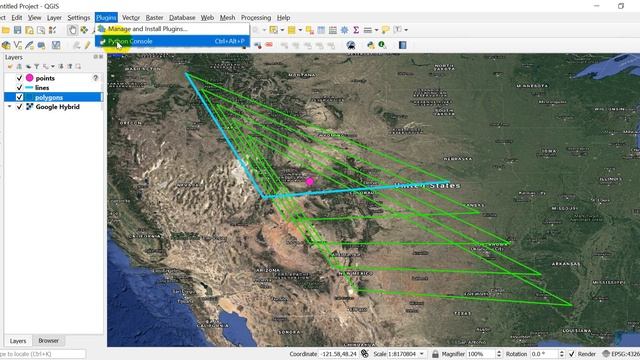The image size is (640, 360).
Task: Click the scale lock icon
Action: (x=435, y=354)
